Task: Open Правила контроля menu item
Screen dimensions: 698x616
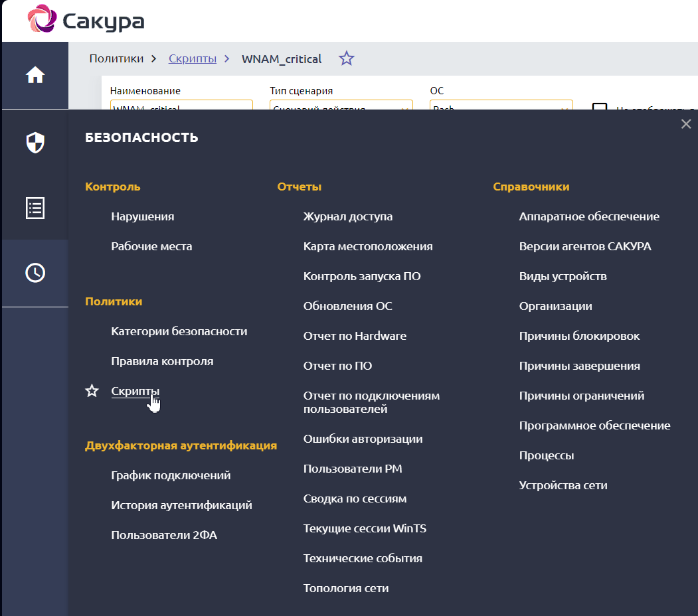Action: [x=162, y=361]
